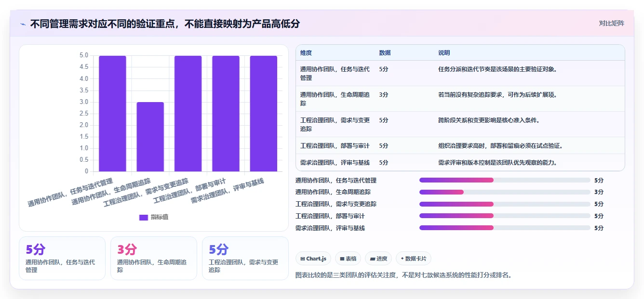Open the blue 5分 需求与变更追踪 card
Image resolution: width=644 pixels, height=299 pixels.
click(x=245, y=258)
